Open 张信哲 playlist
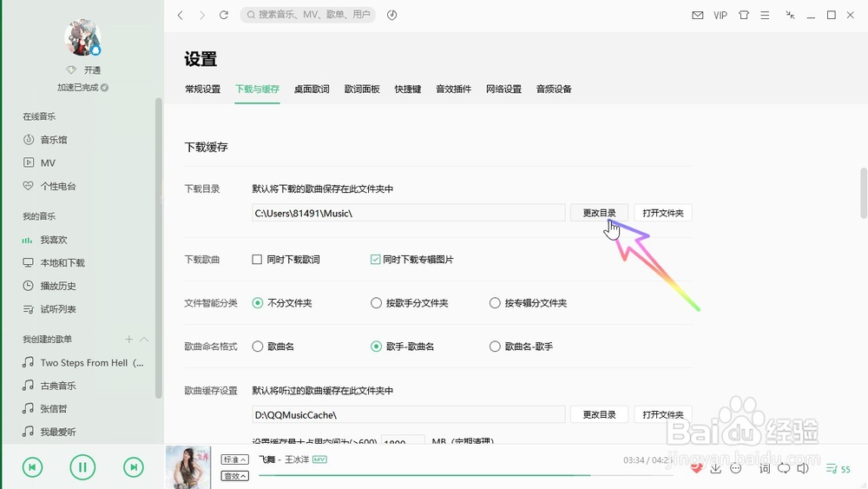This screenshot has width=868, height=489. [x=53, y=409]
